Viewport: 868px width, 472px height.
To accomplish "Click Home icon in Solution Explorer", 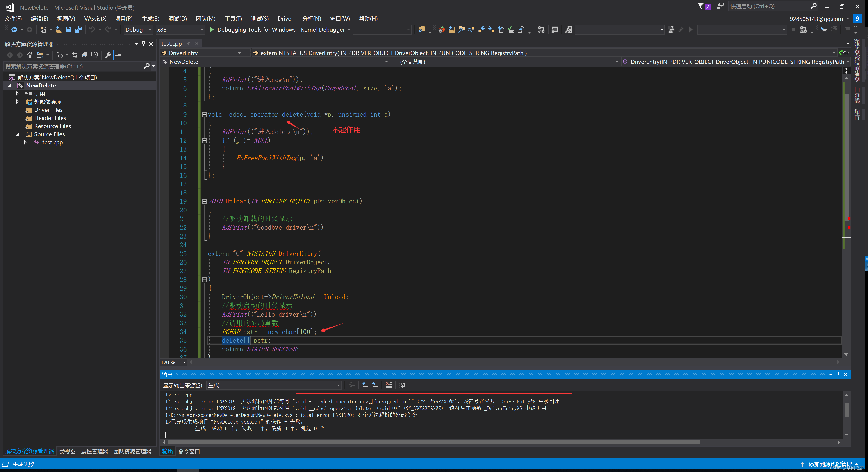I will [30, 55].
